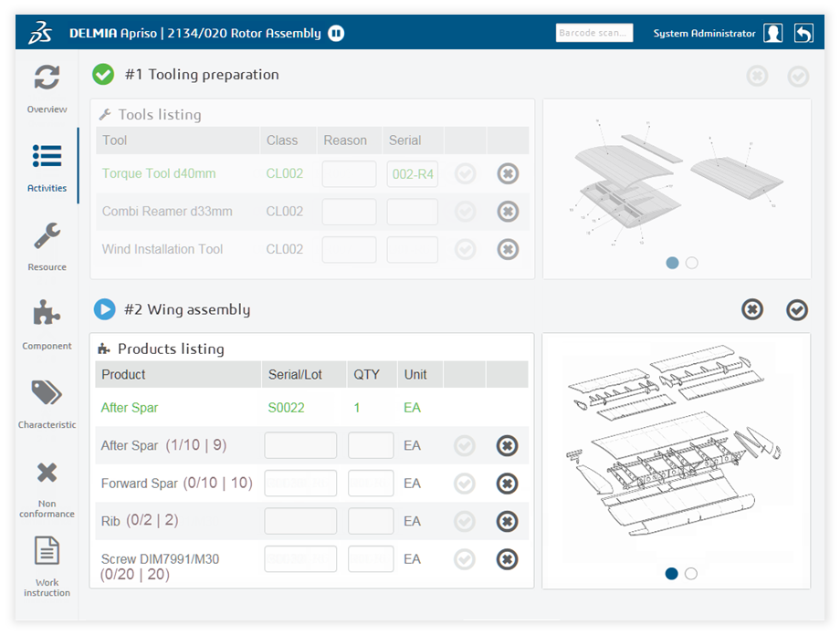Confirm the Wind Installation Tool row

pos(465,249)
